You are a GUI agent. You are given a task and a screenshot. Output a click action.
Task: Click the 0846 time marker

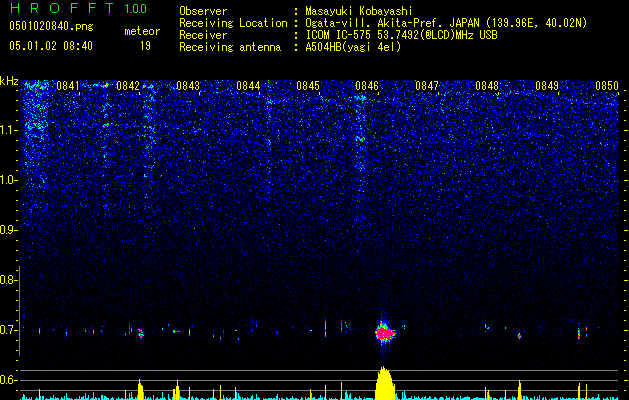(367, 86)
